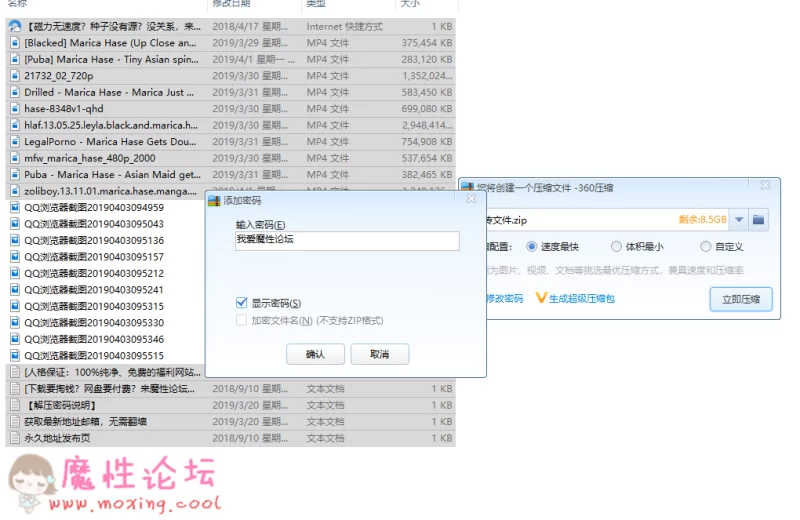The image size is (800, 520).
Task: Click image icon of QQ浏览器截图20190403095241
Action: coord(15,289)
